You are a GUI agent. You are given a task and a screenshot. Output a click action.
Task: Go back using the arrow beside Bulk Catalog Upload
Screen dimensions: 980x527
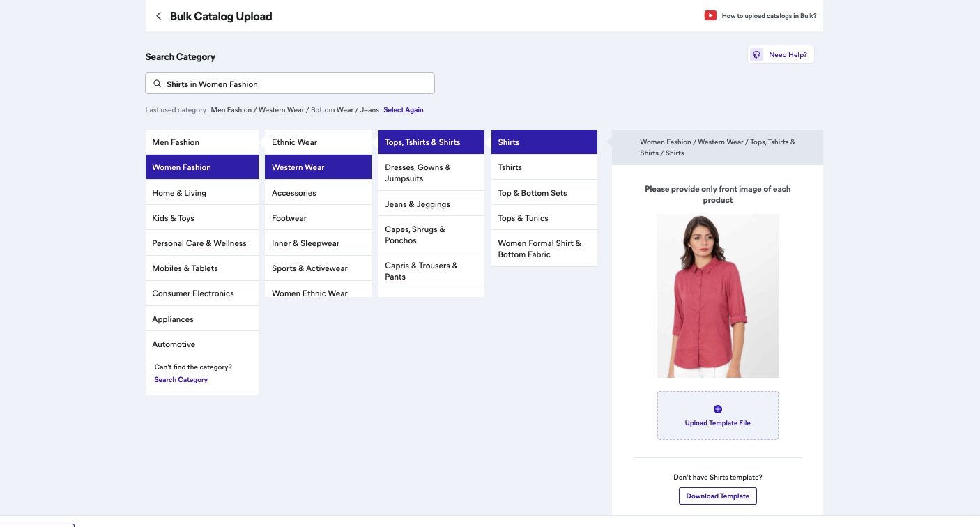click(158, 16)
